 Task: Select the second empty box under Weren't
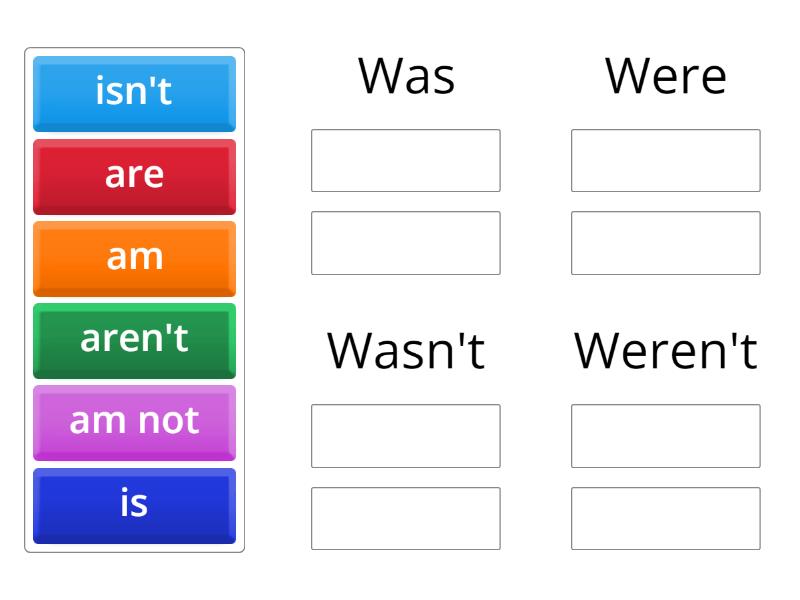[x=666, y=514]
